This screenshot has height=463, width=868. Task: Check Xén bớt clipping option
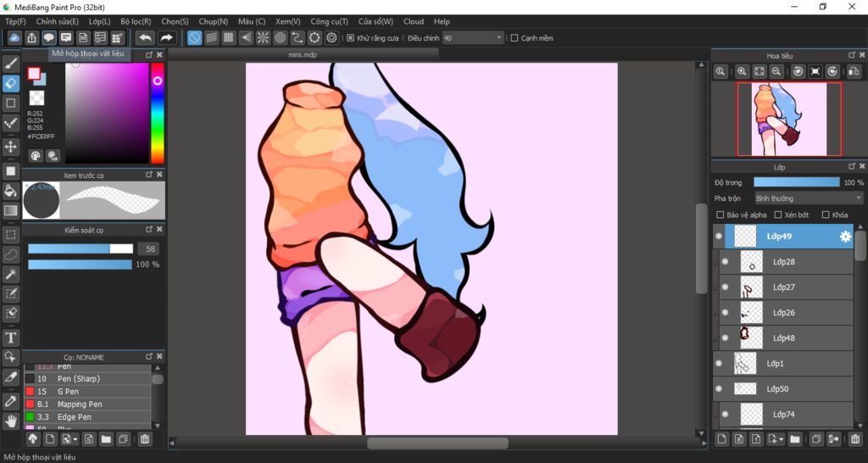778,215
